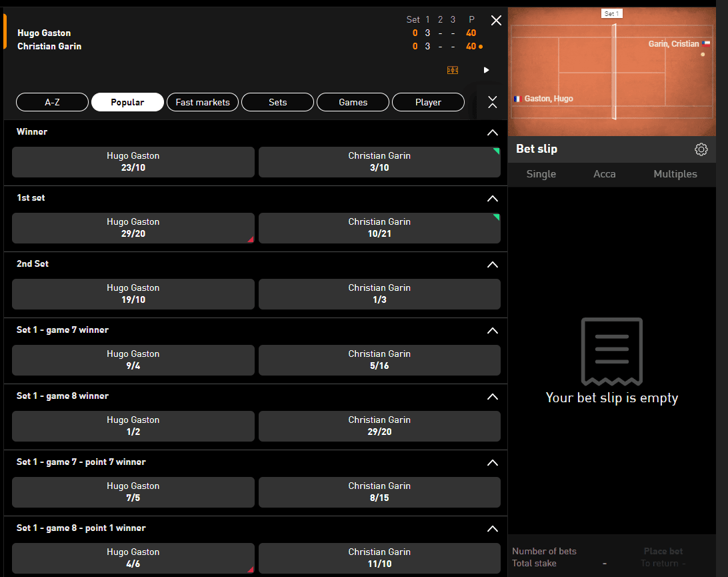Image resolution: width=728 pixels, height=577 pixels.
Task: Choose the A-Z market filter
Action: click(52, 102)
